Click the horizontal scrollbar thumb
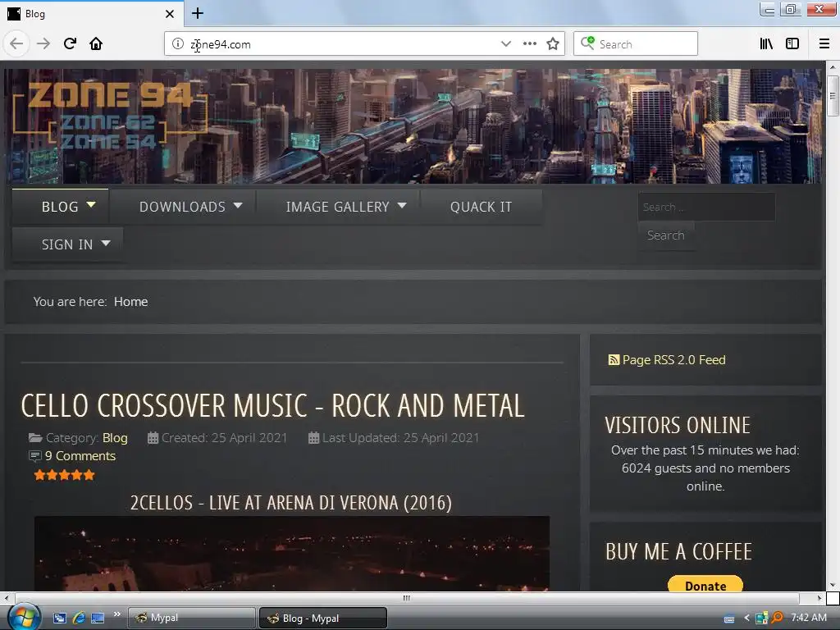Screen dimensions: 840x630 407,598
